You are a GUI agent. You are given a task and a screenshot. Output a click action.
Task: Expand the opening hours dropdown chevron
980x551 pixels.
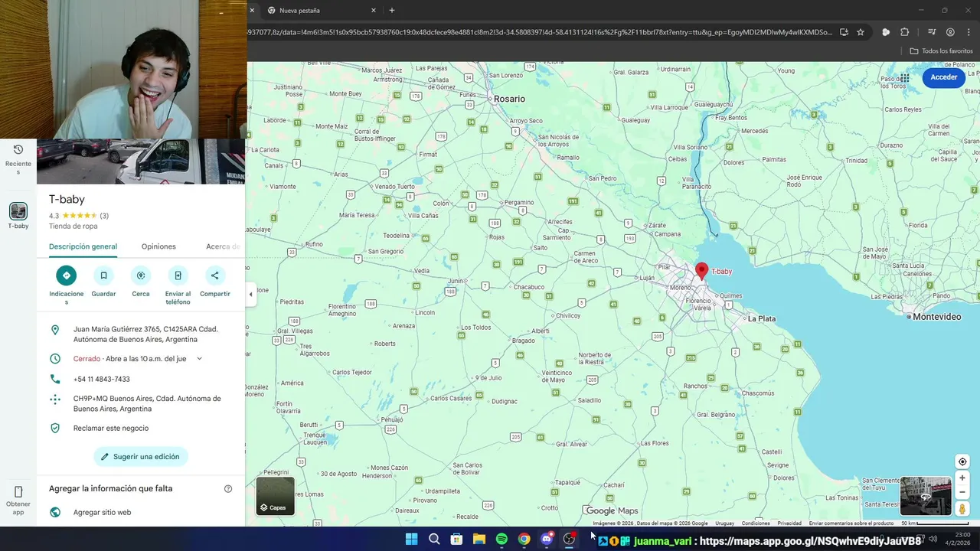click(x=199, y=359)
